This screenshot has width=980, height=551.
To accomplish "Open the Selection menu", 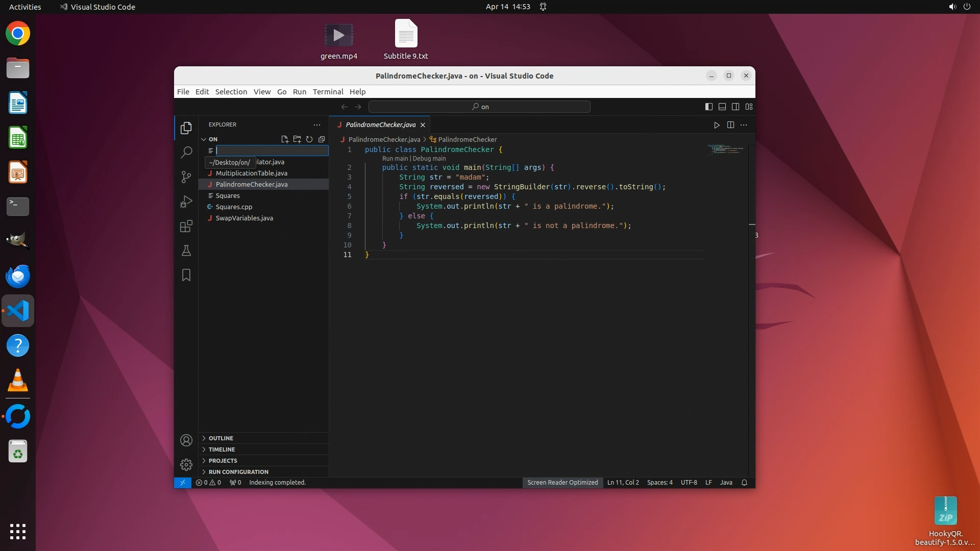I will click(231, 92).
